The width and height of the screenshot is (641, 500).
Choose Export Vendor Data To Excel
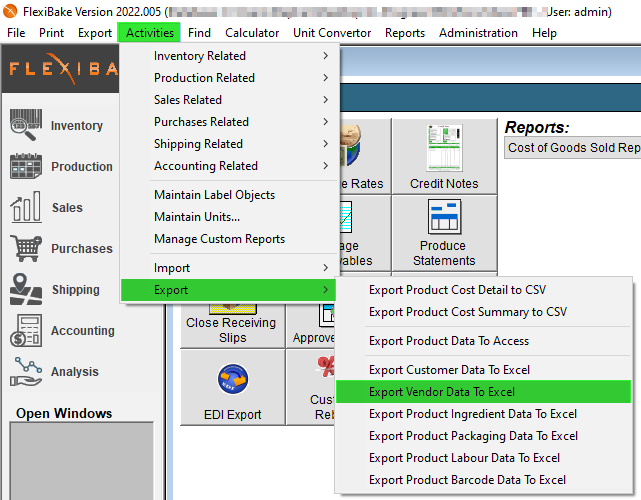coord(483,392)
